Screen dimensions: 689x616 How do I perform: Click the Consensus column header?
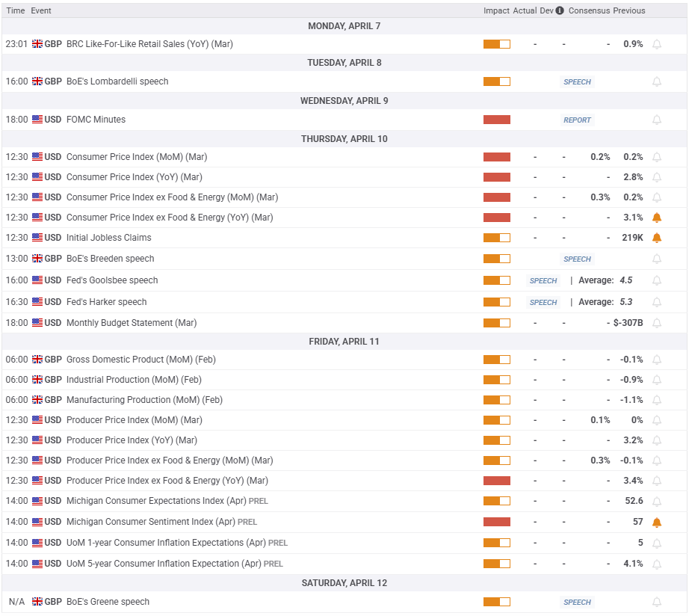tap(589, 10)
